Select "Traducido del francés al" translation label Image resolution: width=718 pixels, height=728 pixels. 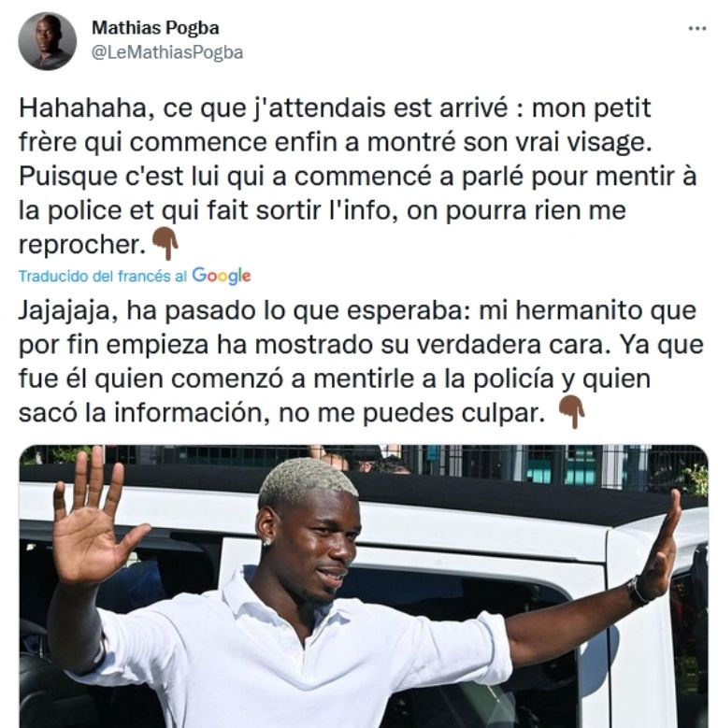[103, 277]
